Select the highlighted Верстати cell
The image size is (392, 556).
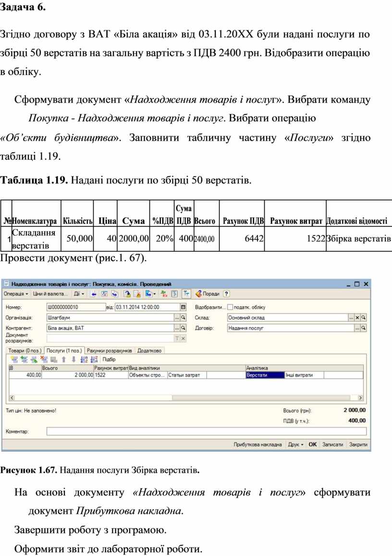pos(265,375)
